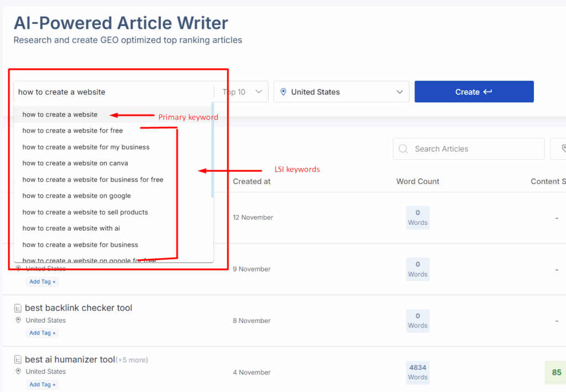This screenshot has width=566, height=392.
Task: Select the primary keyword "how to create a website"
Action: click(x=59, y=114)
